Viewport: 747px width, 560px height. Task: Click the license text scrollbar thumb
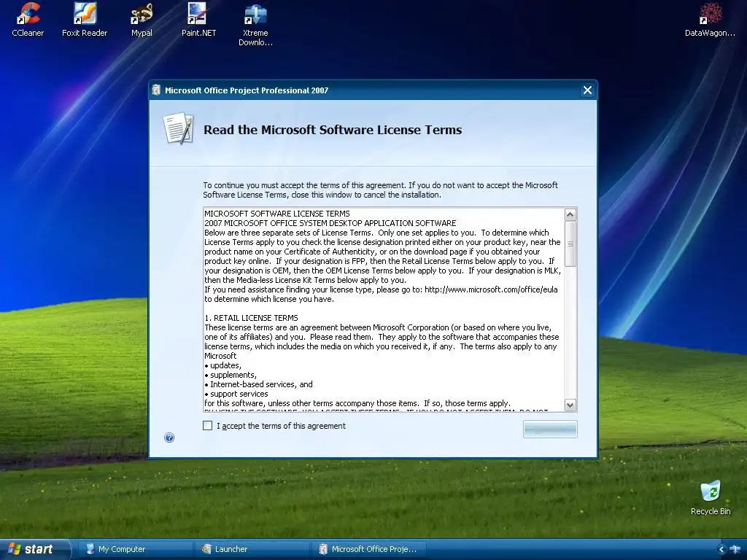pyautogui.click(x=570, y=244)
